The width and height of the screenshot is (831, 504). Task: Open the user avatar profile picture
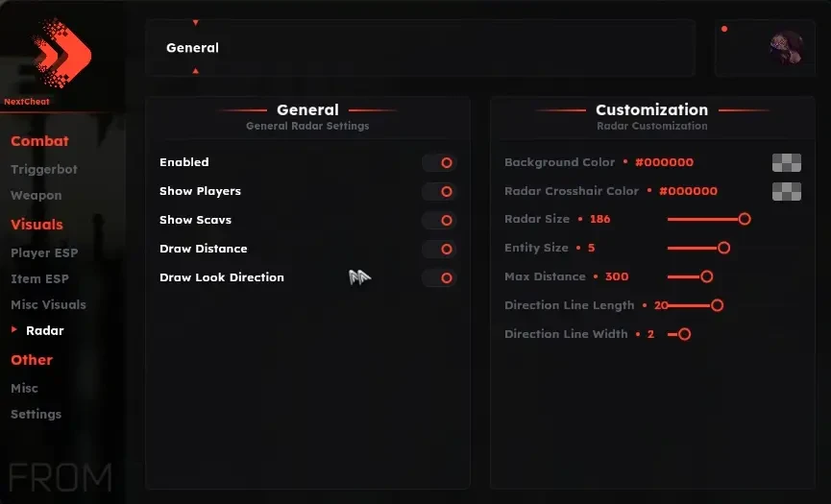[x=787, y=48]
